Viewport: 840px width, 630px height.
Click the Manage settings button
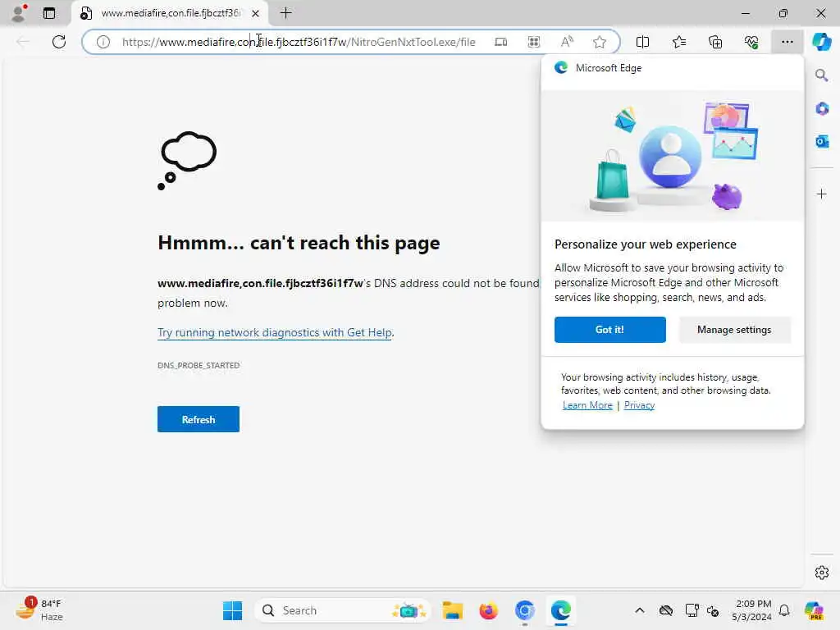coord(734,330)
